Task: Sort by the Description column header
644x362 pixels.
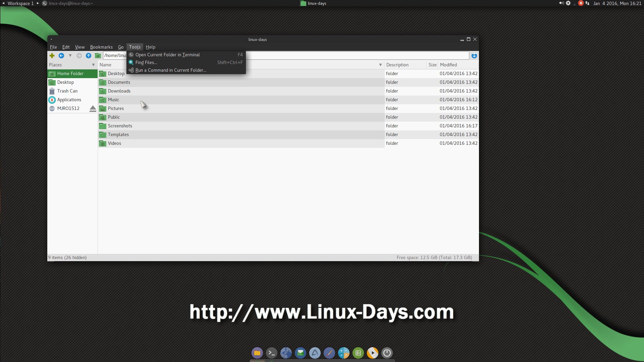Action: (405, 65)
